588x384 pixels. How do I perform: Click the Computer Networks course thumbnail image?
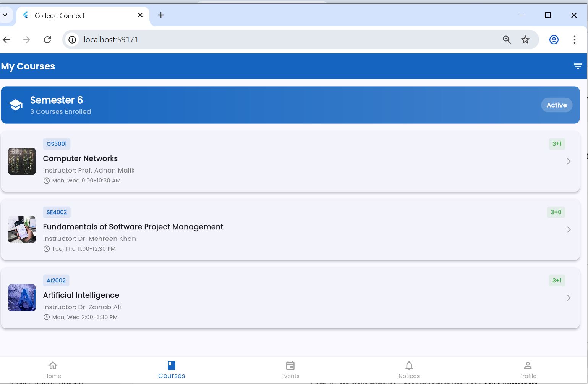pos(22,161)
